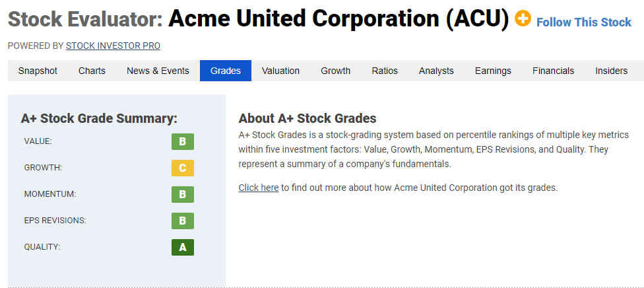Open the Stock Investor Pro link
644x288 pixels.
(x=113, y=46)
